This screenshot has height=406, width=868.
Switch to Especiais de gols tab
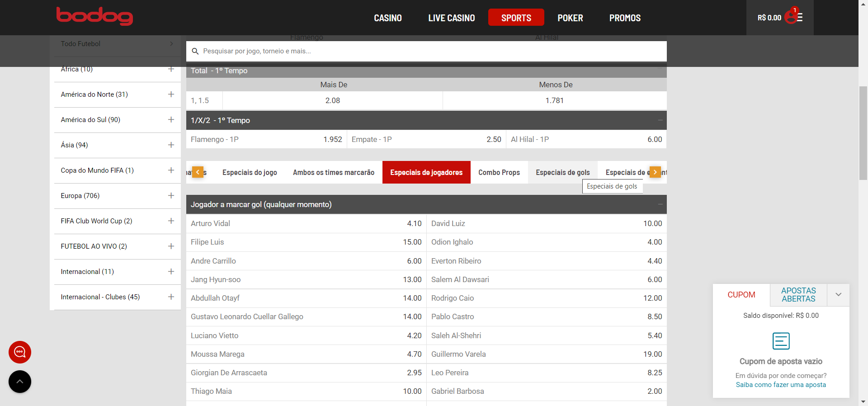tap(563, 172)
